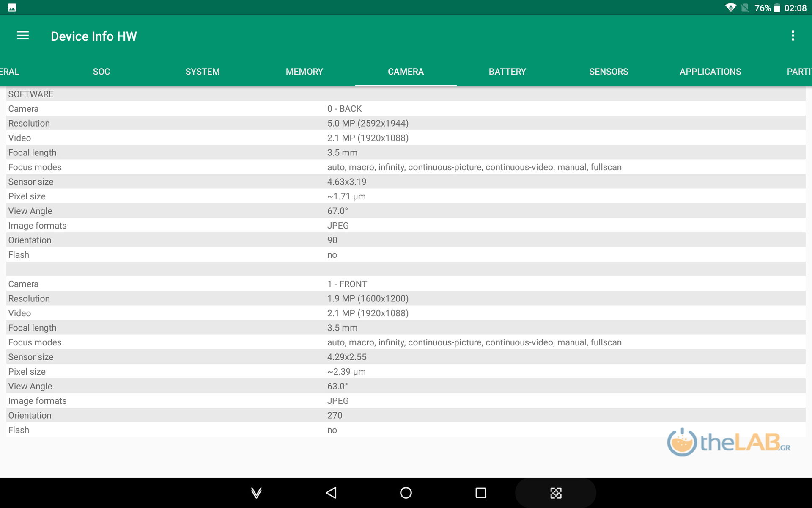Viewport: 812px width, 508px height.
Task: Open the three-dot overflow menu
Action: coord(793,36)
